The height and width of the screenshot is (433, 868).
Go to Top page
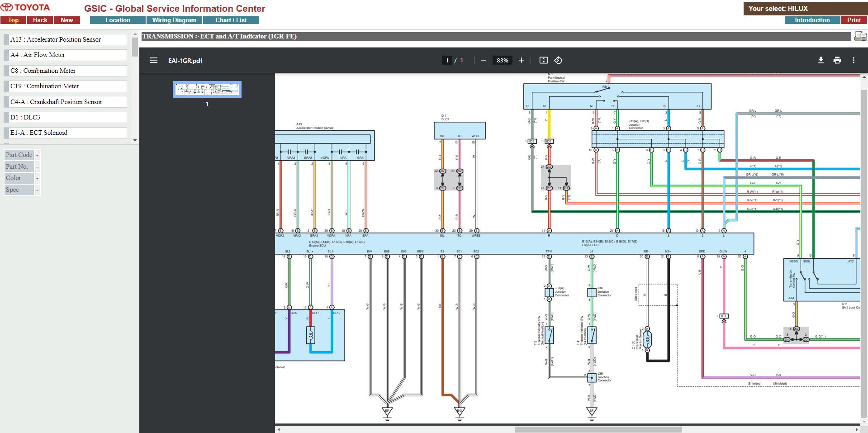(x=13, y=20)
